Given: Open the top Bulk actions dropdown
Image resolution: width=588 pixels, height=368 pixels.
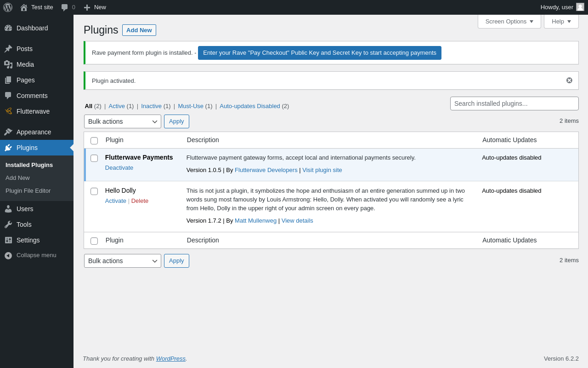Looking at the screenshot, I should [122, 121].
